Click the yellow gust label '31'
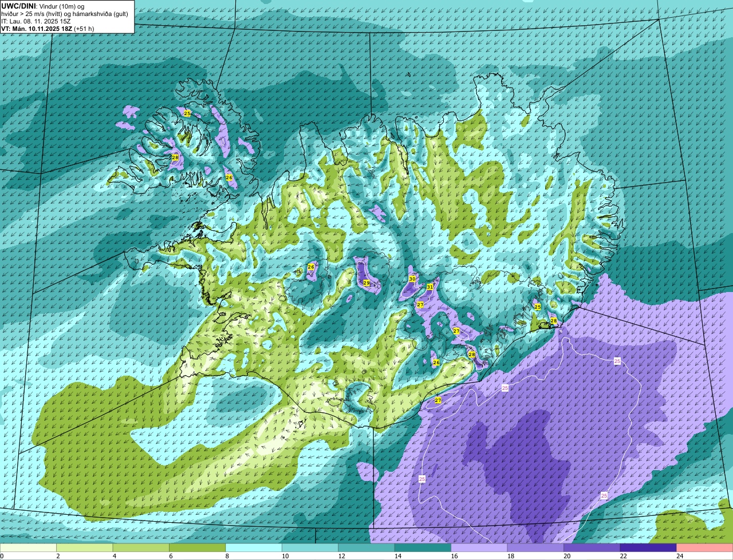The image size is (733, 560). pos(429,287)
